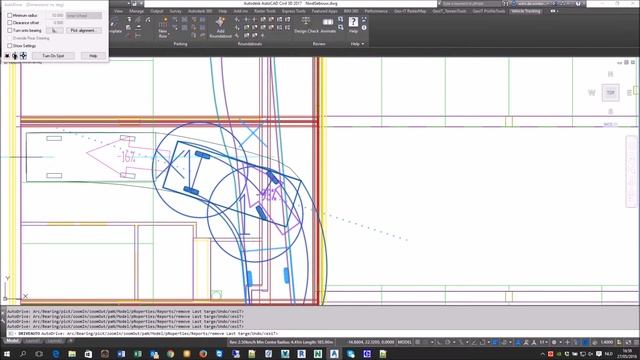
Task: Click the middle icon at AutoDrive dialog bottom-left
Action: [15, 56]
